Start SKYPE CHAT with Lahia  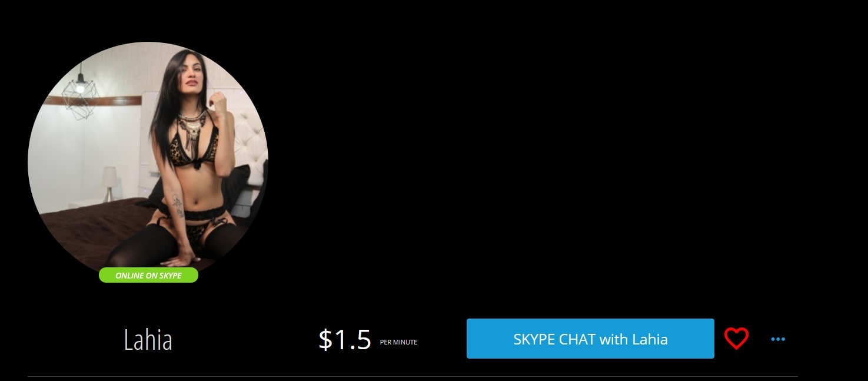(x=590, y=339)
